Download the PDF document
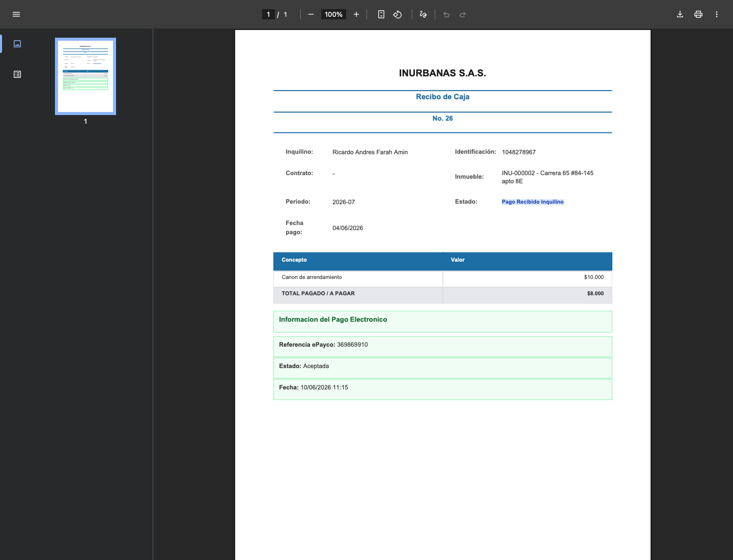 [x=680, y=14]
